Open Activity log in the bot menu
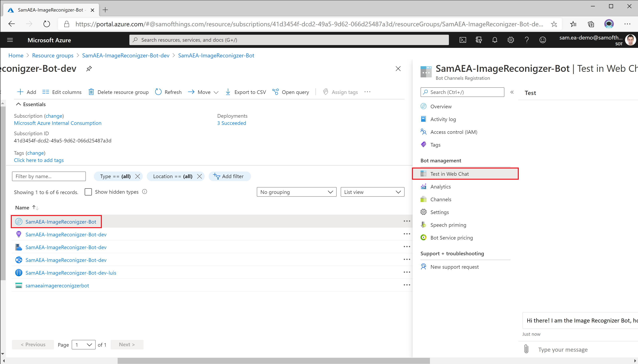Image resolution: width=638 pixels, height=364 pixels. pos(443,119)
